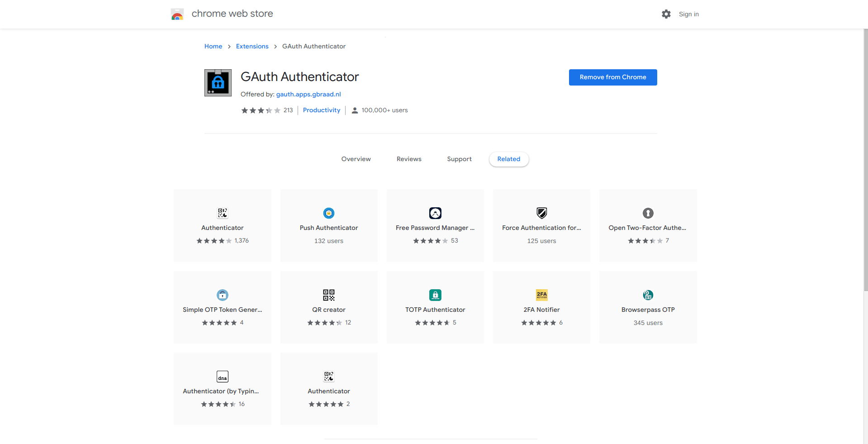Click the Open Two-Factor Authenticator keyhole icon

click(648, 213)
